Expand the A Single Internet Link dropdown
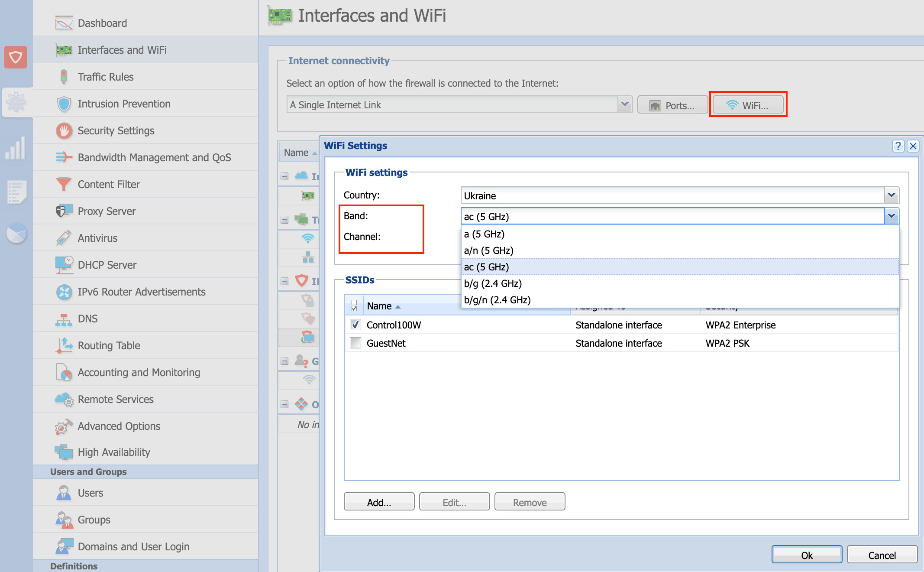924x572 pixels. tap(624, 105)
